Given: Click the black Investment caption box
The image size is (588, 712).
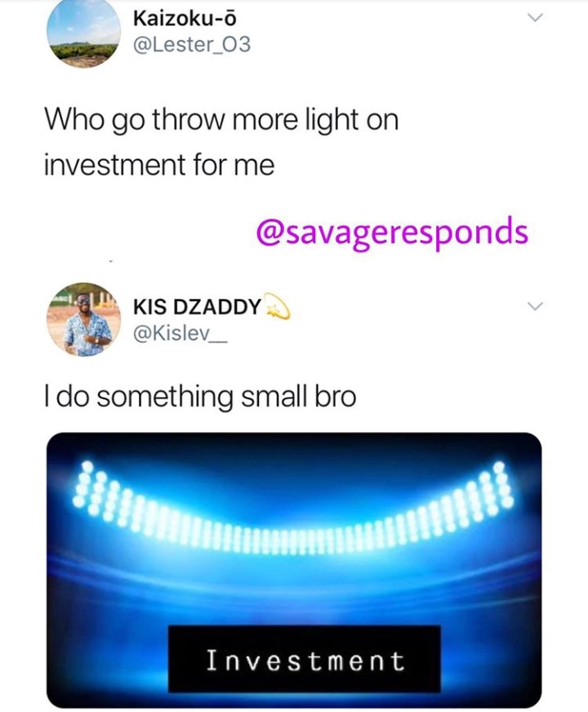Looking at the screenshot, I should 305,659.
